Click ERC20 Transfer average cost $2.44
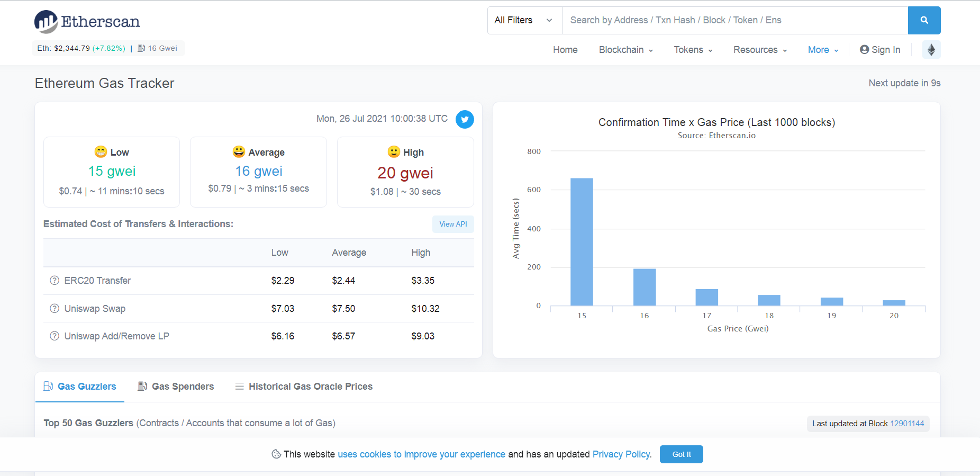The height and width of the screenshot is (476, 980). point(343,281)
